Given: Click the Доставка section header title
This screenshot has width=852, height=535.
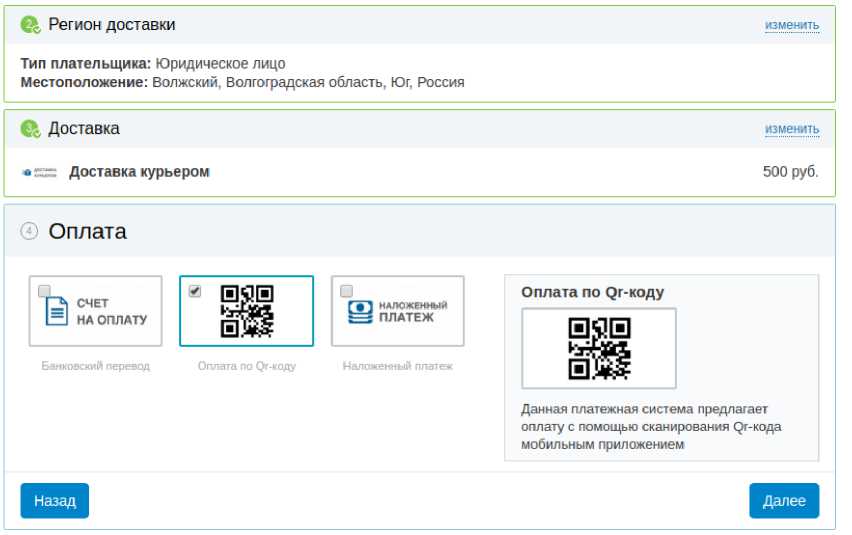Looking at the screenshot, I should pyautogui.click(x=84, y=129).
